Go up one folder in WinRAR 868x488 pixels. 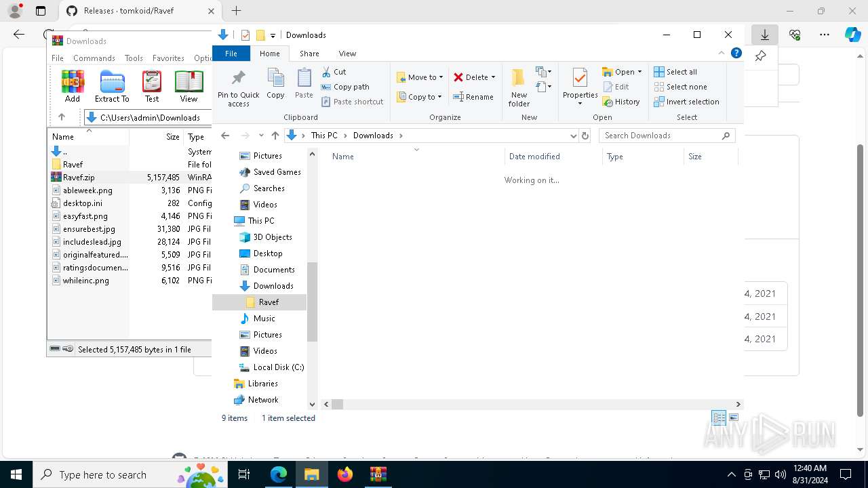coord(61,117)
